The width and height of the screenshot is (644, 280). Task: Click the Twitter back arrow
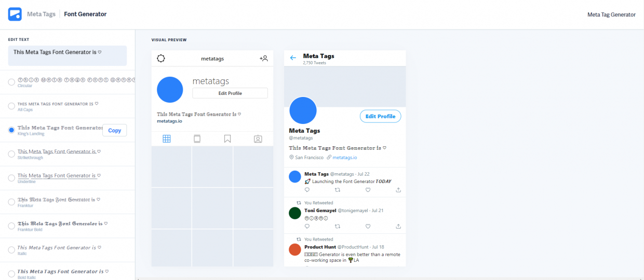point(293,58)
